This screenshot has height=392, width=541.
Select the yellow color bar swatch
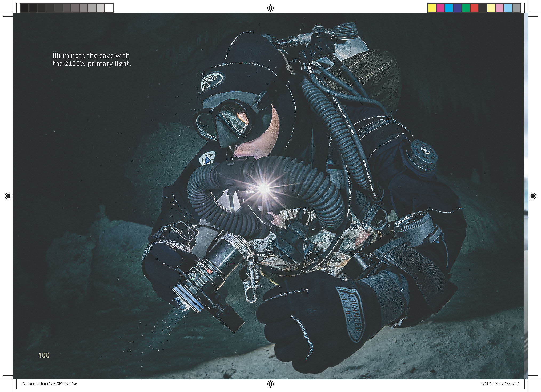(432, 8)
